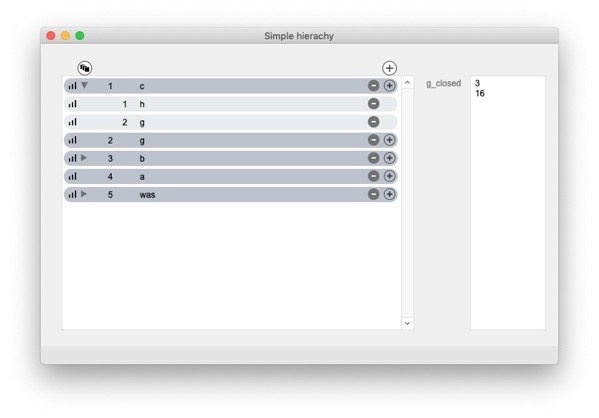Click the top add (+) button above the list

389,68
